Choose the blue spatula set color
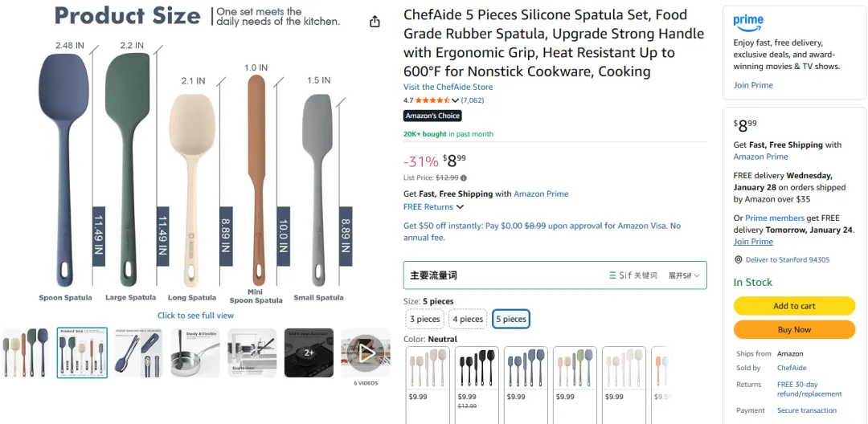 click(526, 369)
